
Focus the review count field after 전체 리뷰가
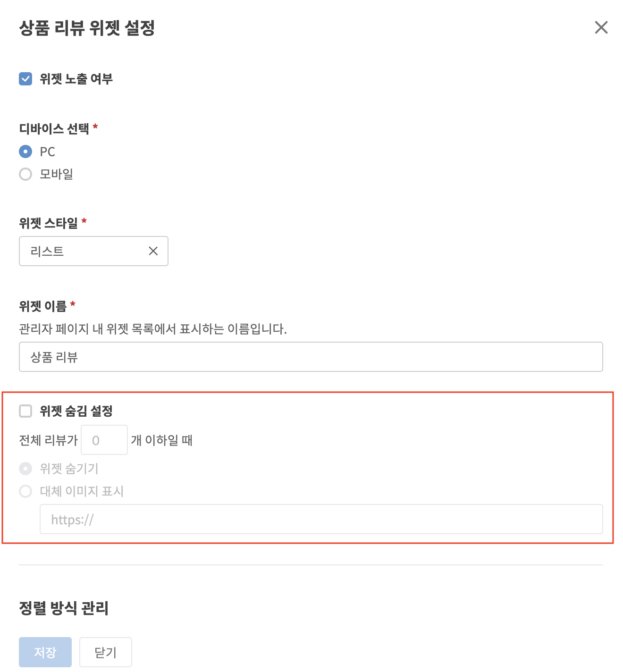coord(104,440)
